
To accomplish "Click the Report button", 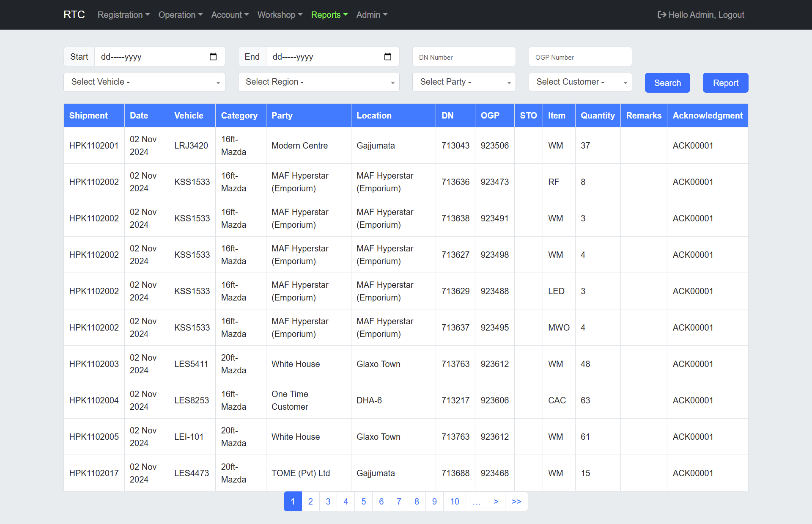I will click(725, 83).
